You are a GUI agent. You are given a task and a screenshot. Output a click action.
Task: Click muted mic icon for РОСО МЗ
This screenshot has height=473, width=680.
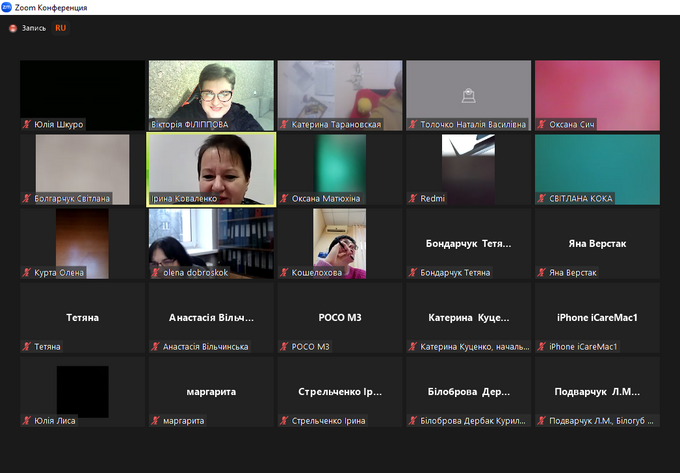pos(284,347)
